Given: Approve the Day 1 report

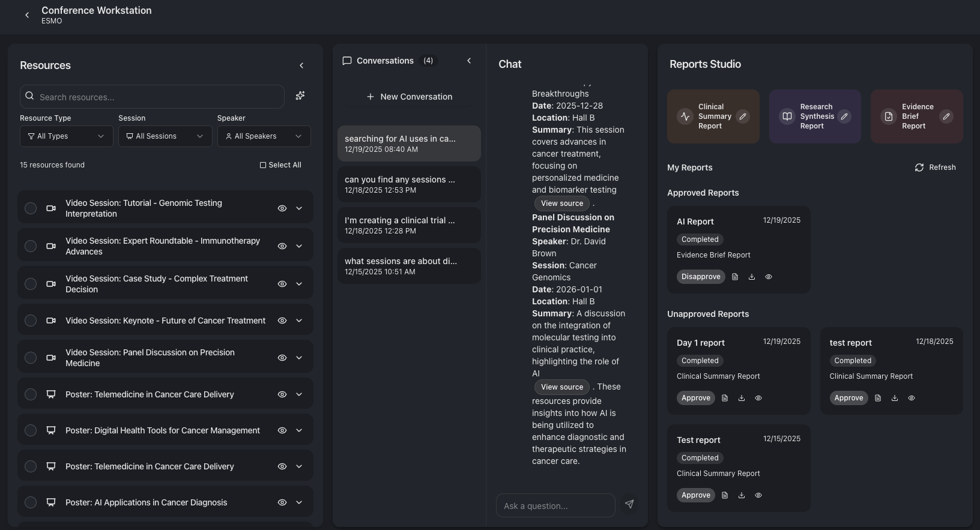Looking at the screenshot, I should (x=696, y=398).
